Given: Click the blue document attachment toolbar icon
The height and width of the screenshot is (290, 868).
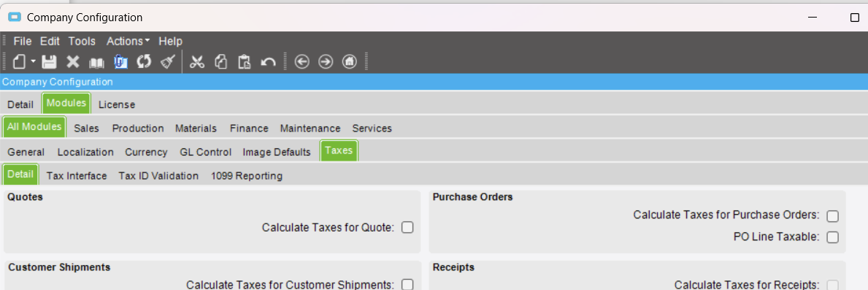Looking at the screenshot, I should [120, 61].
